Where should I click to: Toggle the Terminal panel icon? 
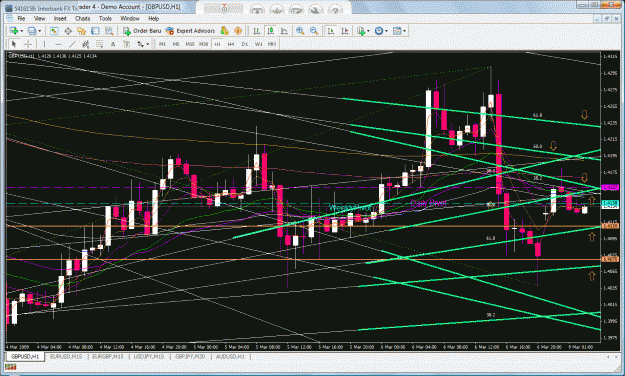95,31
